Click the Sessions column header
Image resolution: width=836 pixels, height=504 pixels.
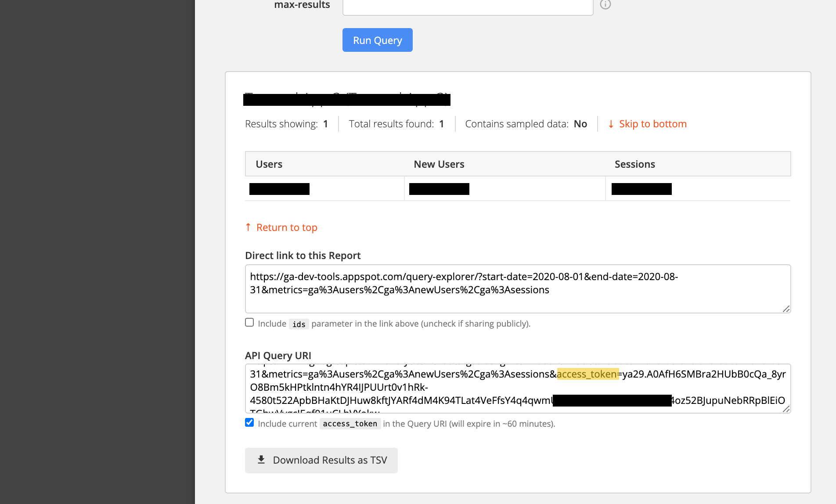pos(634,164)
